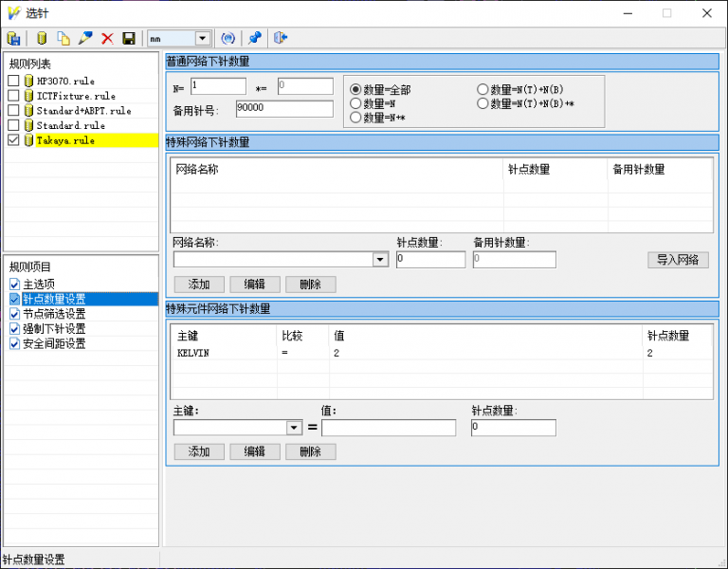Open the 主选项 rule item
Image resolution: width=728 pixels, height=569 pixels.
pyautogui.click(x=39, y=284)
